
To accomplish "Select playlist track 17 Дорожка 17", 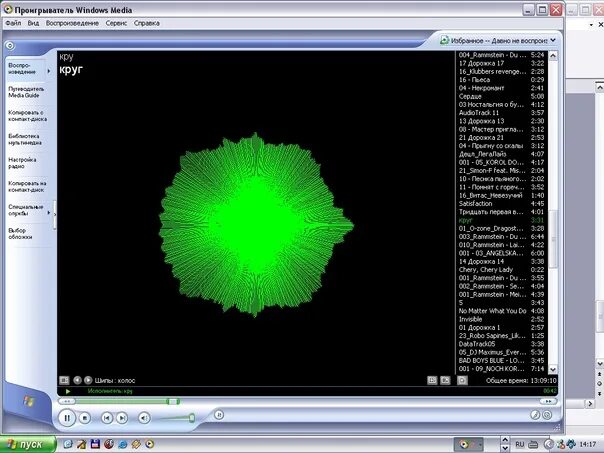I will tap(501, 63).
